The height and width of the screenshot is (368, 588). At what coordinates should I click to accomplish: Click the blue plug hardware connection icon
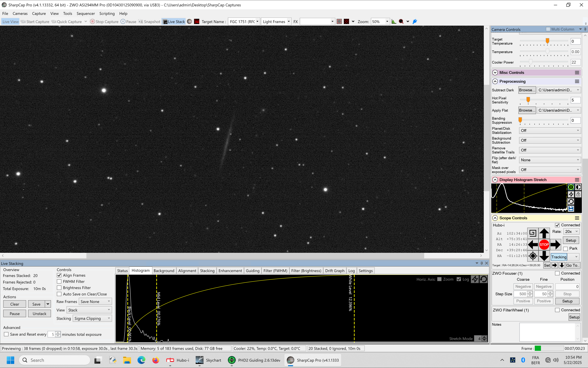point(415,21)
